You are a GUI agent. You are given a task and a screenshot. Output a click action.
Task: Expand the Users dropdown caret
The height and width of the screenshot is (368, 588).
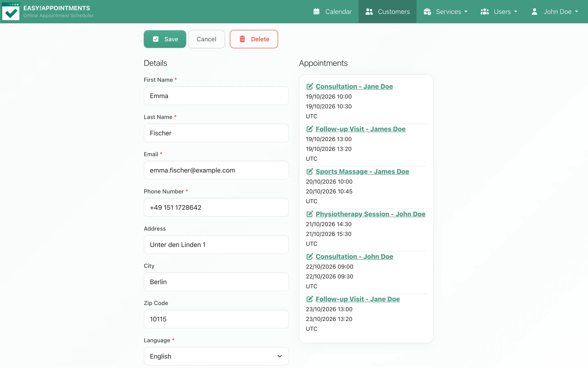point(516,11)
